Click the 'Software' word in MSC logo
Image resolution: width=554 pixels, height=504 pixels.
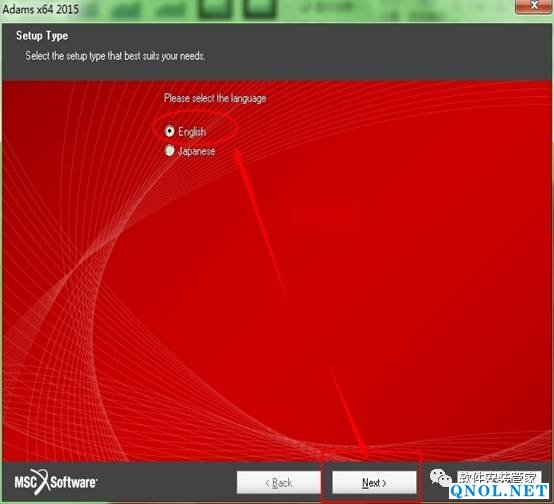click(x=73, y=482)
